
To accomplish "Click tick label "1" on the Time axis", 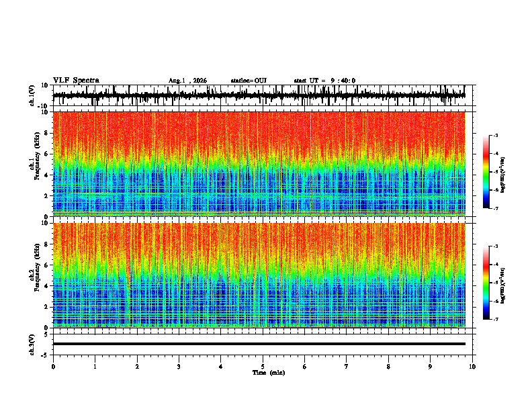I will (95, 367).
